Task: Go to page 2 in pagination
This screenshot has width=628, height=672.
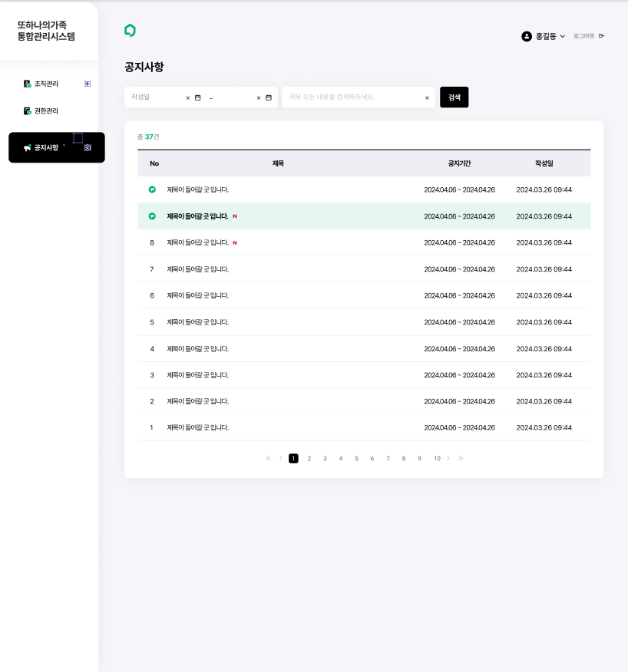Action: [x=309, y=459]
